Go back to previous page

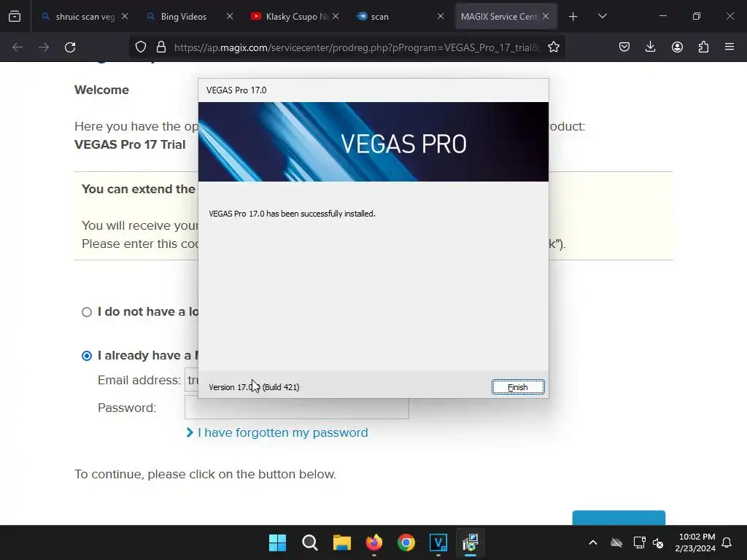(18, 47)
